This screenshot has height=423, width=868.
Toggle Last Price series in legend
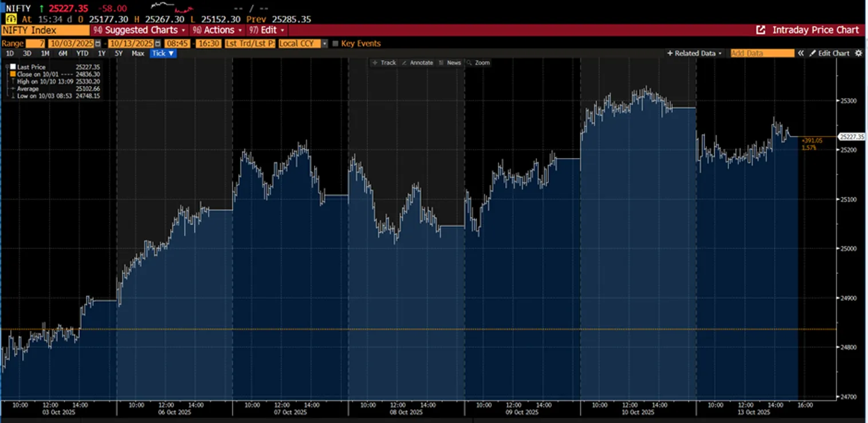(13, 67)
